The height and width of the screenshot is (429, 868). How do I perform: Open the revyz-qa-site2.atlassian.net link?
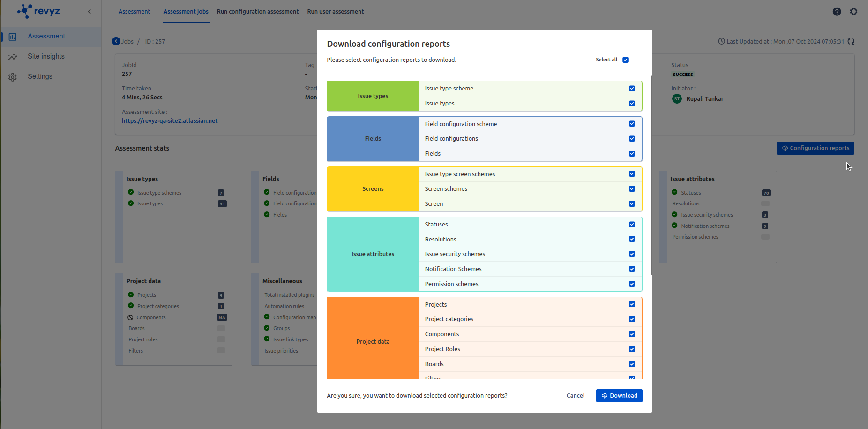pos(170,121)
